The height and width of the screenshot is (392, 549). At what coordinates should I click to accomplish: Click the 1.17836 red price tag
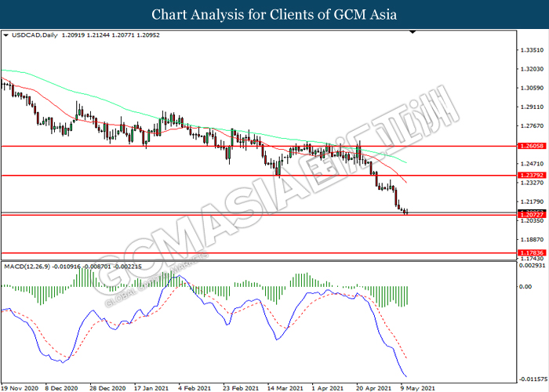(x=531, y=252)
